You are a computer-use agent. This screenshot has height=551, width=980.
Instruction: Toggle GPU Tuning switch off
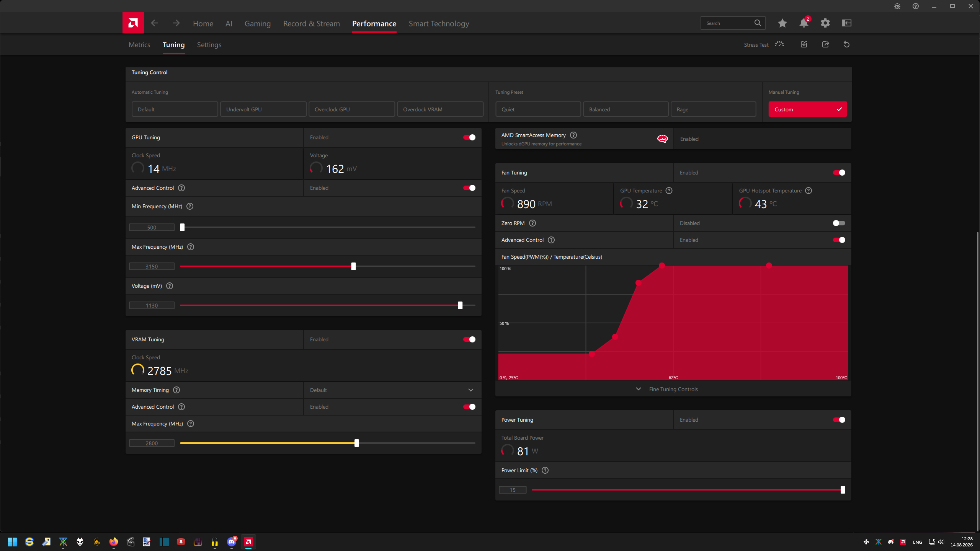click(x=469, y=137)
